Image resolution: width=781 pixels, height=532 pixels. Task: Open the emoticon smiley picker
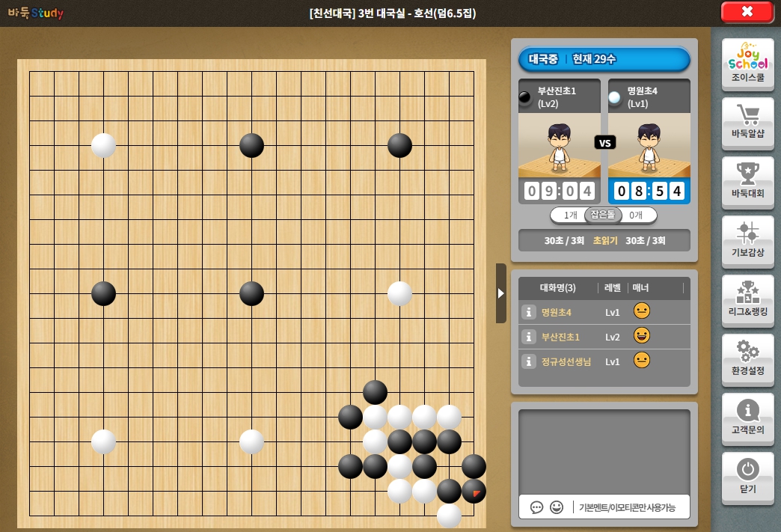(x=557, y=507)
